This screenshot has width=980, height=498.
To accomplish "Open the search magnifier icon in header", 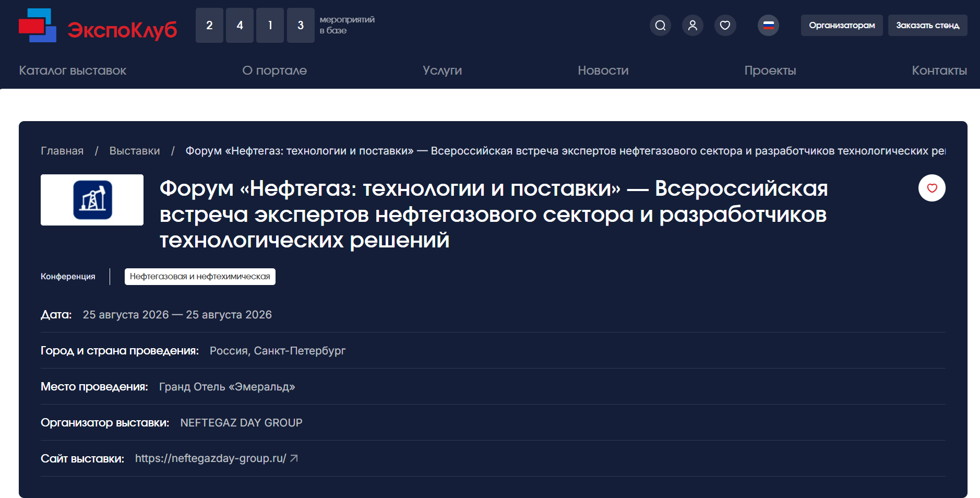I will coord(660,25).
